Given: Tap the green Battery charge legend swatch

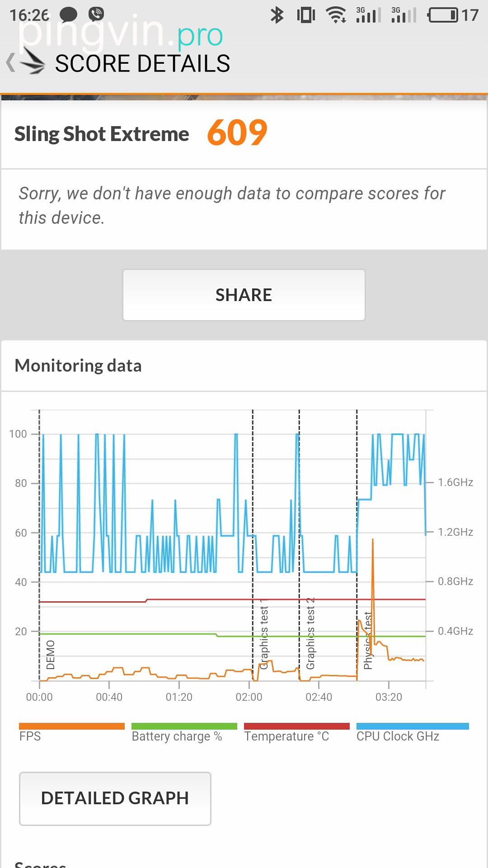Looking at the screenshot, I should coord(184,726).
